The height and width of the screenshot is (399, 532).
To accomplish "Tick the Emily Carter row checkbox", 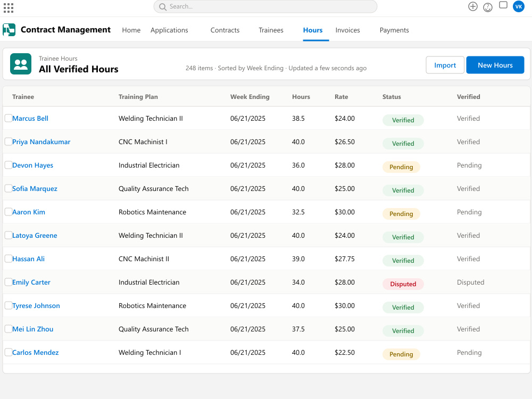I will 9,282.
